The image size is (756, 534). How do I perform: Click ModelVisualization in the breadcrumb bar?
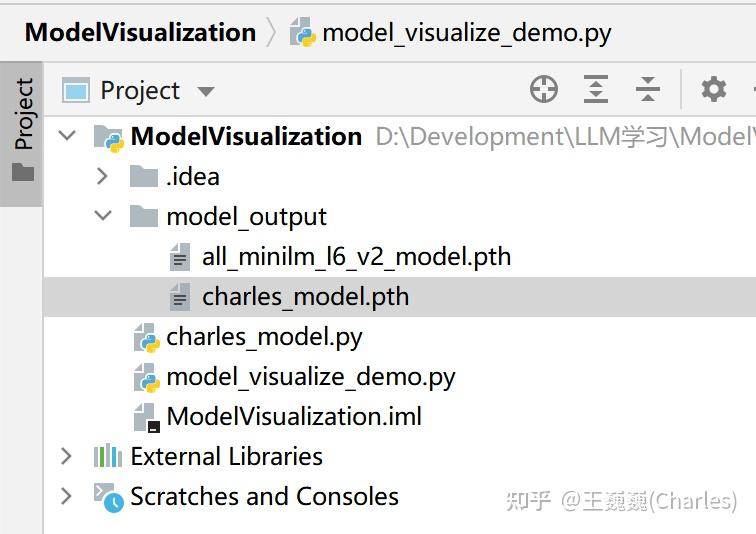140,32
